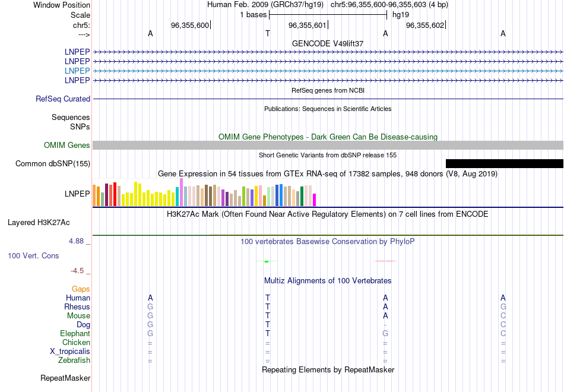Click the red PhyloP conservation bar
The width and height of the screenshot is (564, 392).
click(x=385, y=261)
